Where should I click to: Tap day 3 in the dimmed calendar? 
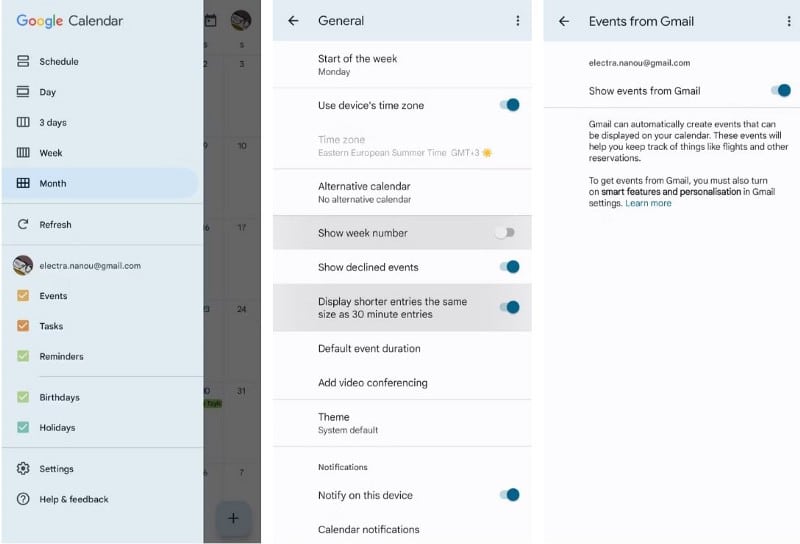click(241, 64)
